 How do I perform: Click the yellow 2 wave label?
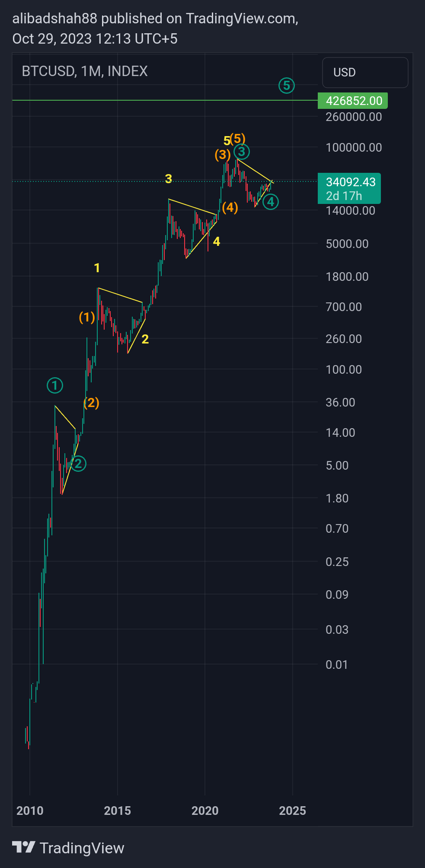tap(145, 339)
